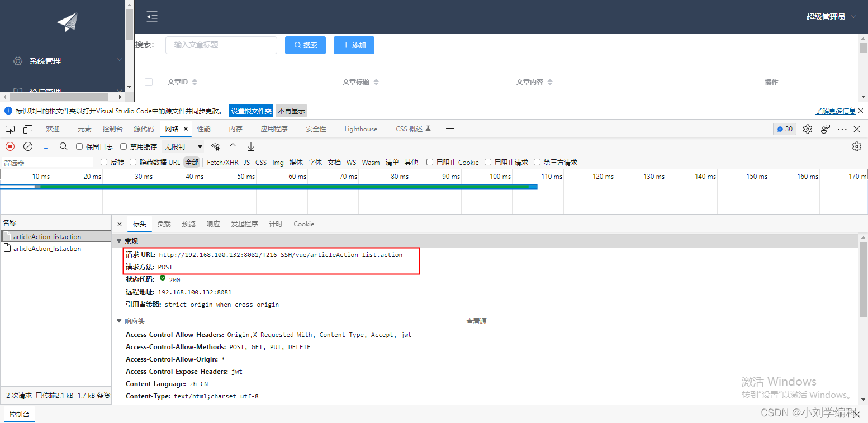Image resolution: width=868 pixels, height=423 pixels.
Task: Dismiss the Visual Studio Code info bar
Action: tap(861, 111)
